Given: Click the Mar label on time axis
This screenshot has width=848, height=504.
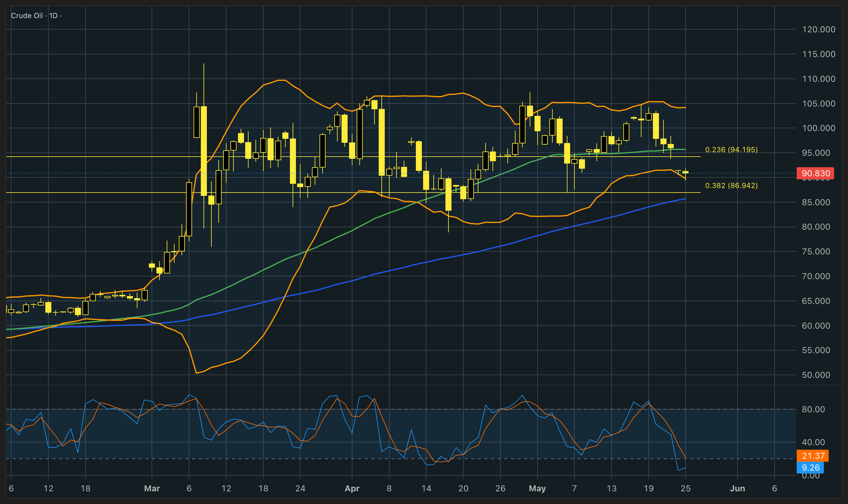Looking at the screenshot, I should point(152,488).
